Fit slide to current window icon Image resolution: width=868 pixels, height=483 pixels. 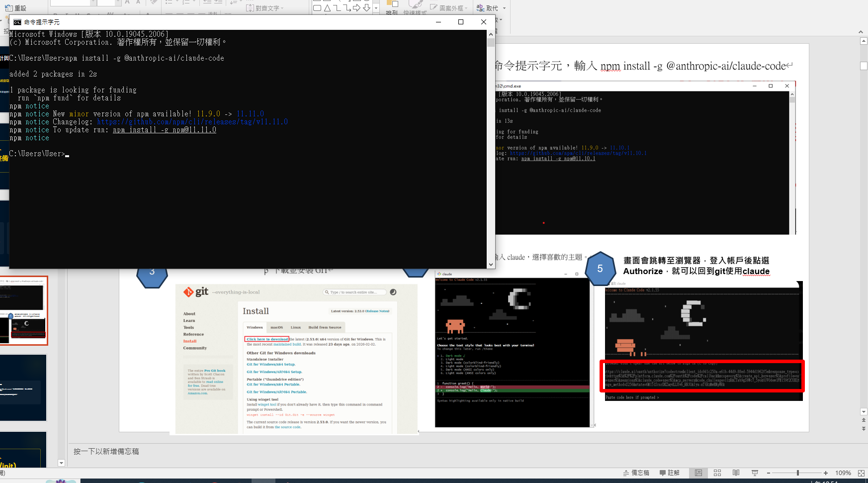point(861,473)
